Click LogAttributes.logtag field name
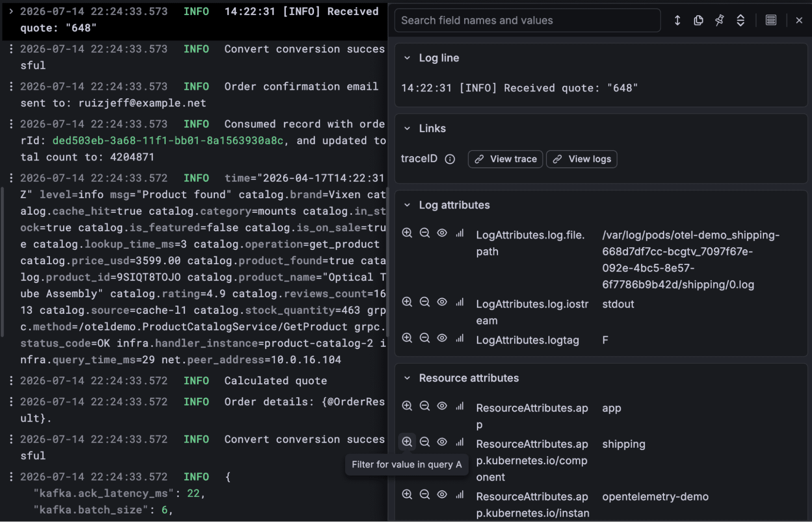 527,340
